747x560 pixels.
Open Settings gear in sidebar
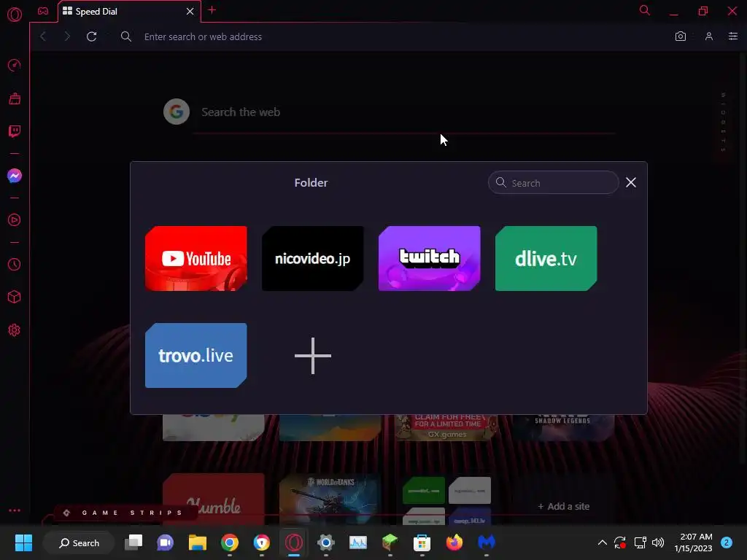point(15,330)
